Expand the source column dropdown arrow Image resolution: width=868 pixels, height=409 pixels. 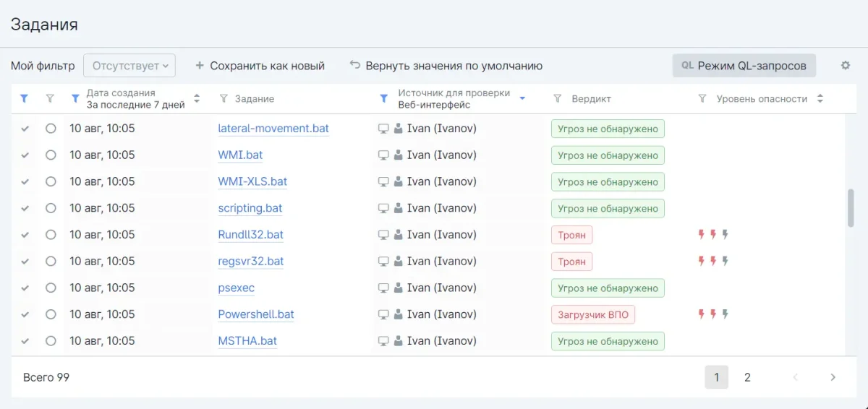point(522,98)
